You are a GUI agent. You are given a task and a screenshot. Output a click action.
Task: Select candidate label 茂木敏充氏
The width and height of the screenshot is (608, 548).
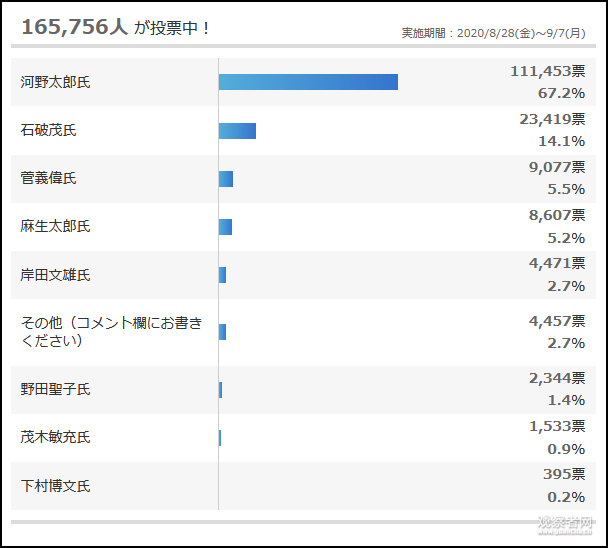click(55, 437)
